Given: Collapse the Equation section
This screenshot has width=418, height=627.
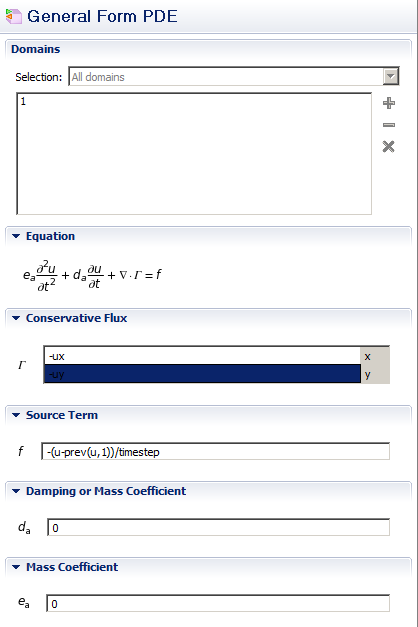Looking at the screenshot, I should tap(16, 236).
